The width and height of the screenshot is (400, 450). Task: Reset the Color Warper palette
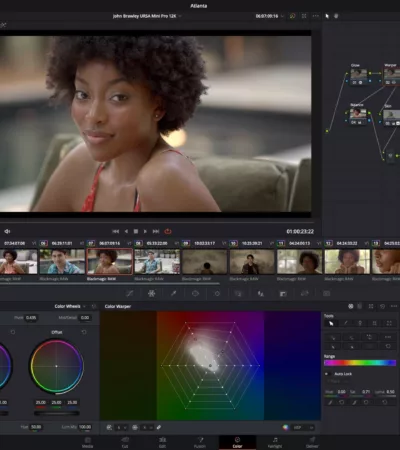[x=382, y=306]
